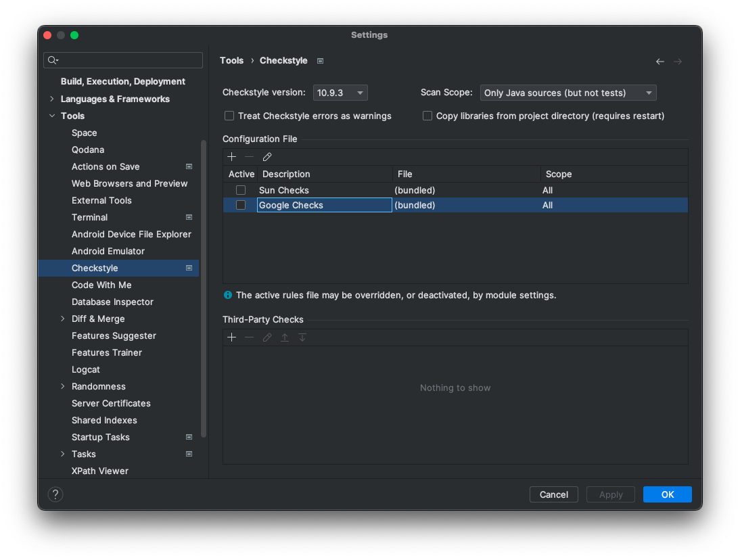Screen dimensions: 740x560
Task: Open the help question mark icon
Action: coord(55,494)
